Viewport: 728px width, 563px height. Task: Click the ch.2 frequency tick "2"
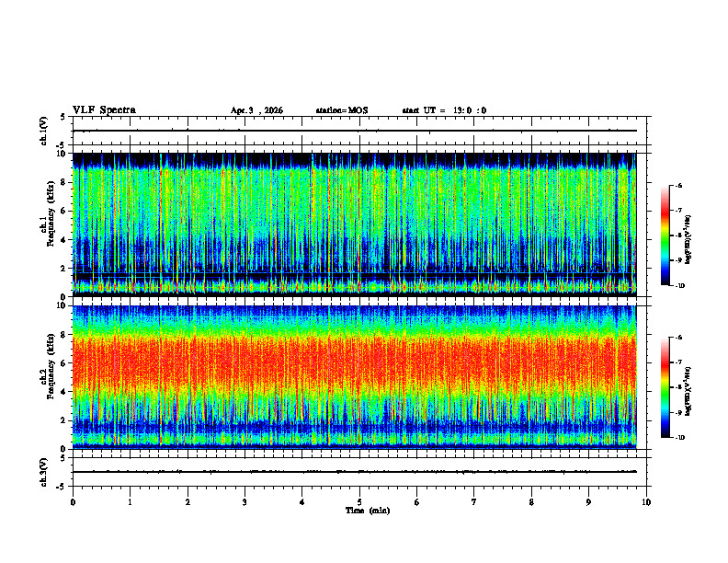pos(64,420)
